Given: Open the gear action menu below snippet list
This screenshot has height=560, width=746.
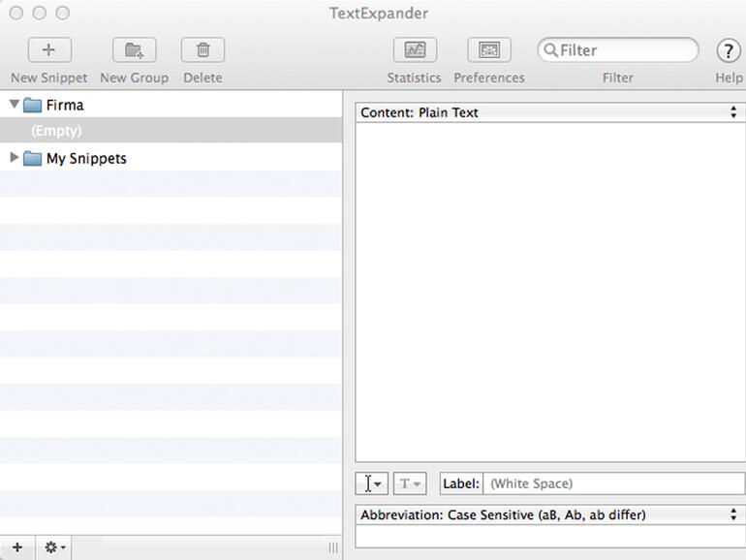Looking at the screenshot, I should point(54,547).
